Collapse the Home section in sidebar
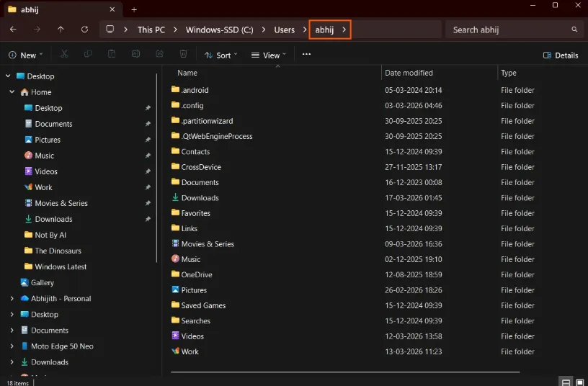Image resolution: width=588 pixels, height=386 pixels. tap(12, 92)
